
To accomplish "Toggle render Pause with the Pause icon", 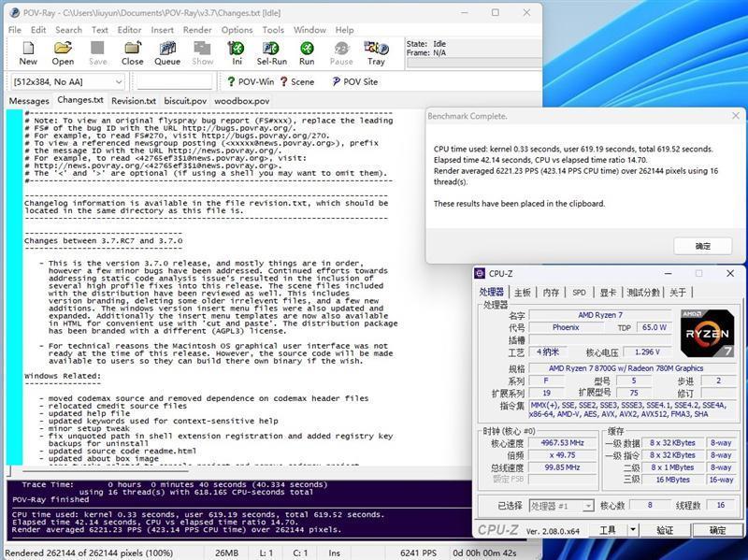I will pos(340,51).
